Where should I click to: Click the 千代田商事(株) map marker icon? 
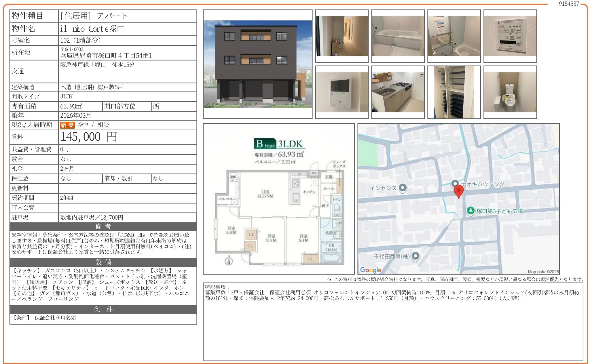pyautogui.click(x=415, y=256)
